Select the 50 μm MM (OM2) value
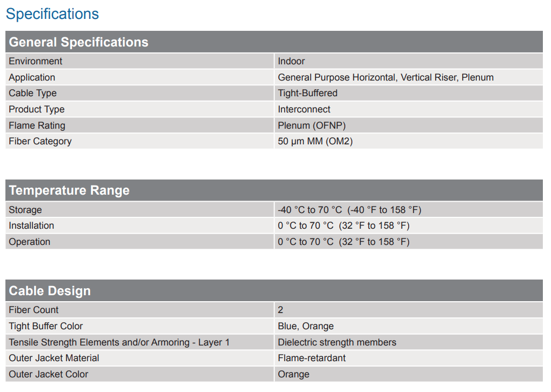The width and height of the screenshot is (551, 392). coord(316,141)
